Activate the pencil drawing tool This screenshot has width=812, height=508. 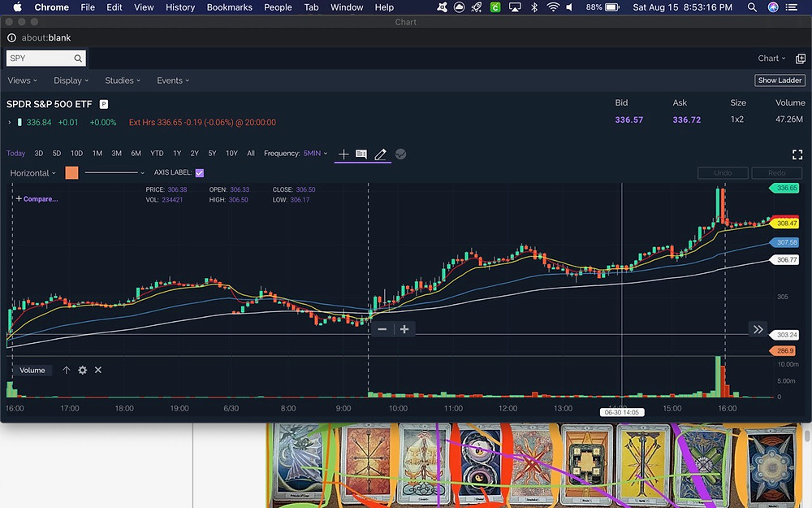pyautogui.click(x=381, y=154)
